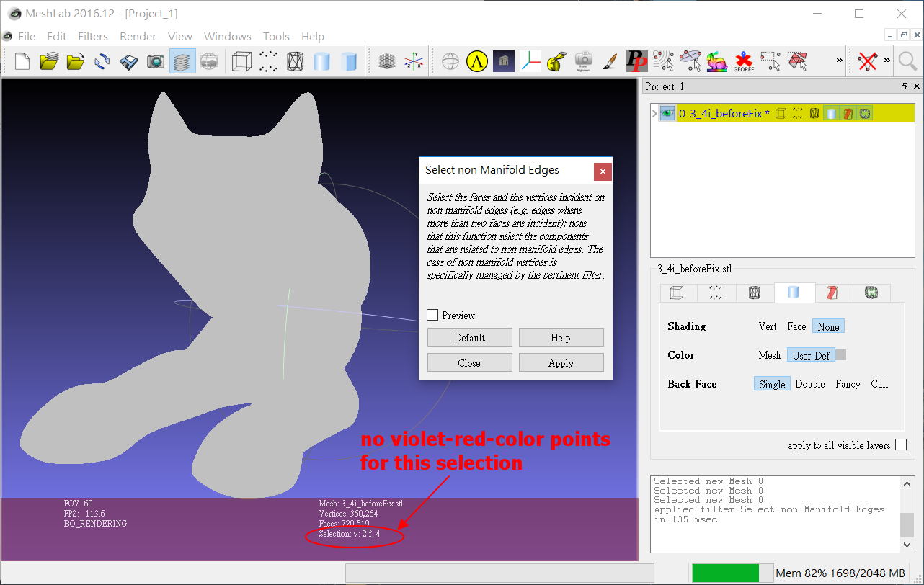Open the Filters menu
924x585 pixels.
(93, 36)
